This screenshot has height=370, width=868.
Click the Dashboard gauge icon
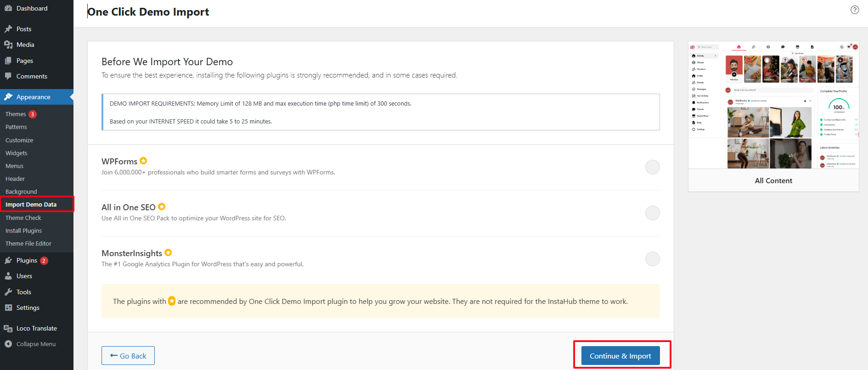[8, 8]
